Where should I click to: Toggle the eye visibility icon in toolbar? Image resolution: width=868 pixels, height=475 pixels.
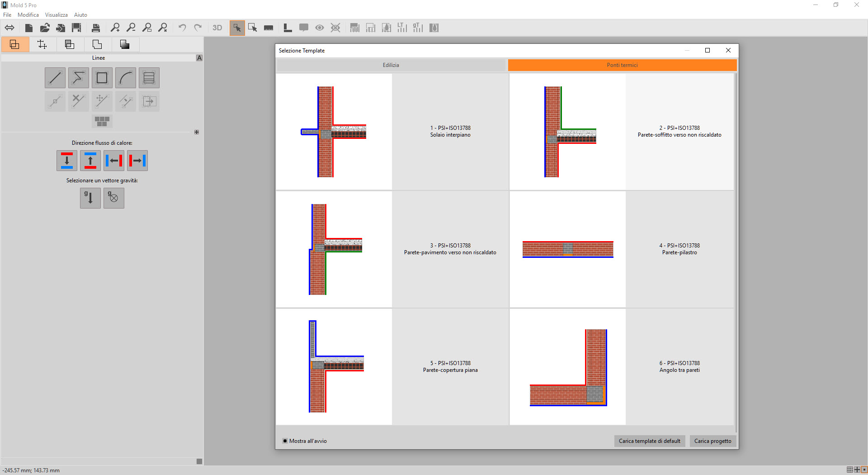(x=320, y=28)
